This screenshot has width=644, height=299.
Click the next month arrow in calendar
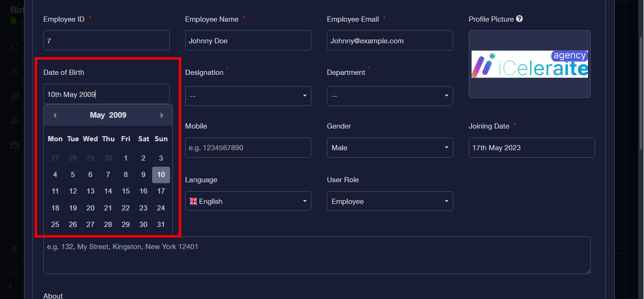pos(162,115)
